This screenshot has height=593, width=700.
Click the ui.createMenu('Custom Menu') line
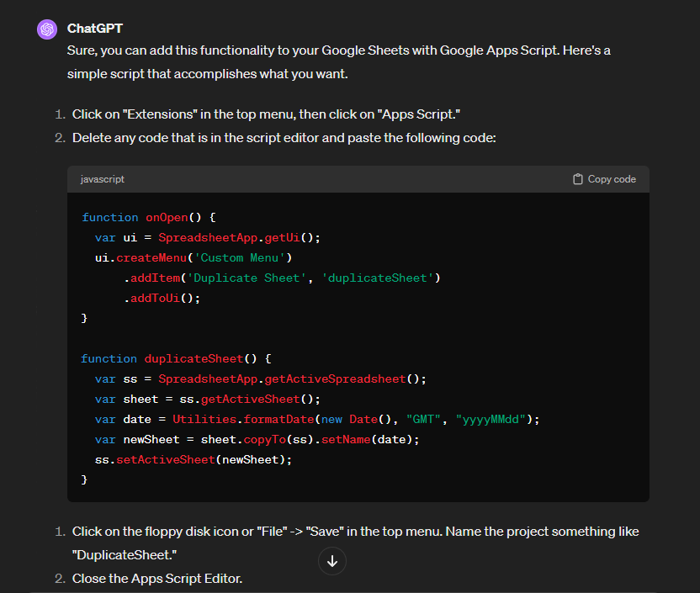(194, 258)
